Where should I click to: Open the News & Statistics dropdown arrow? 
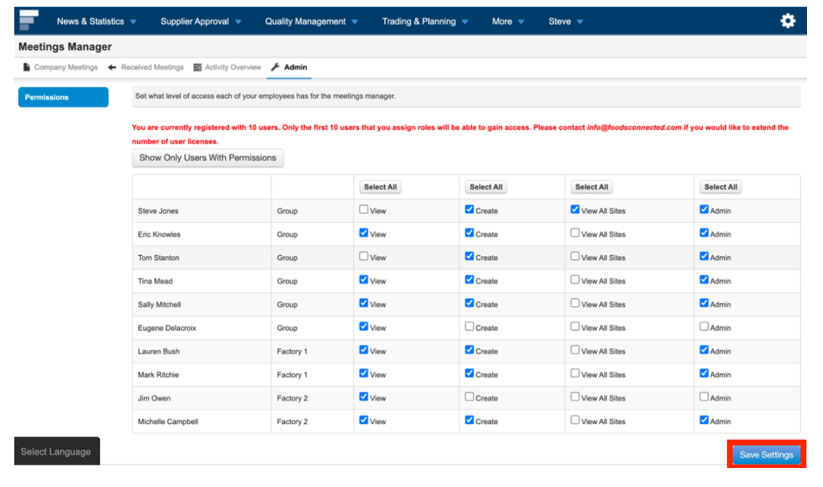[x=133, y=22]
